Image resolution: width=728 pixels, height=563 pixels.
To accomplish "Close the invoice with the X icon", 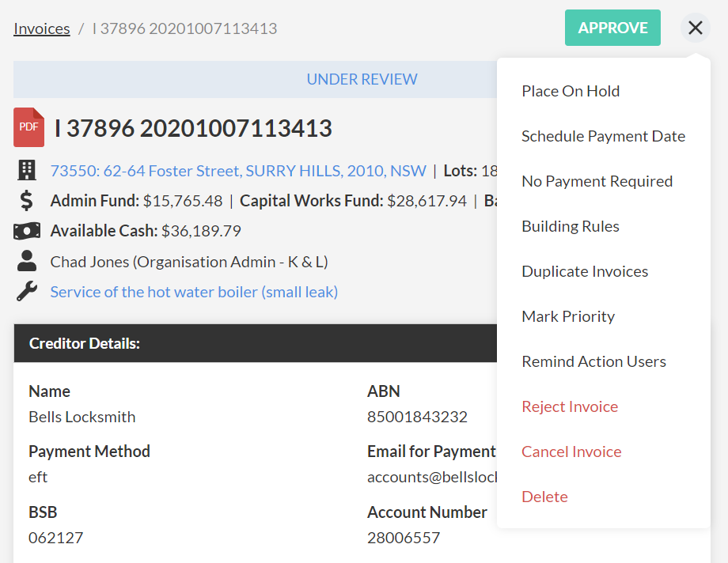I will coord(695,28).
